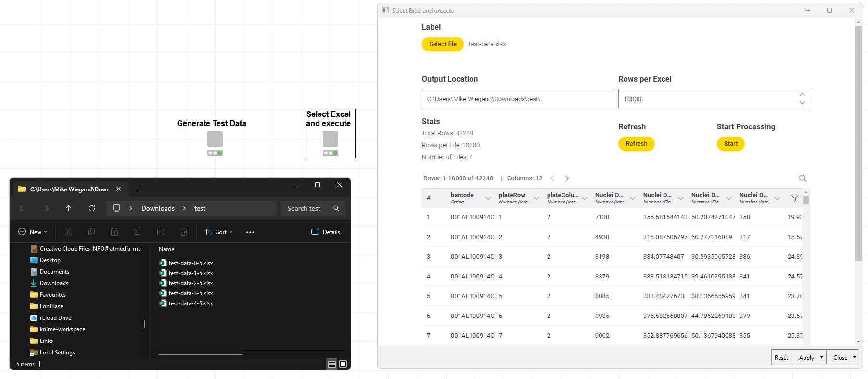868x379 pixels.
Task: Increase the Rows per Excel value
Action: tap(802, 94)
